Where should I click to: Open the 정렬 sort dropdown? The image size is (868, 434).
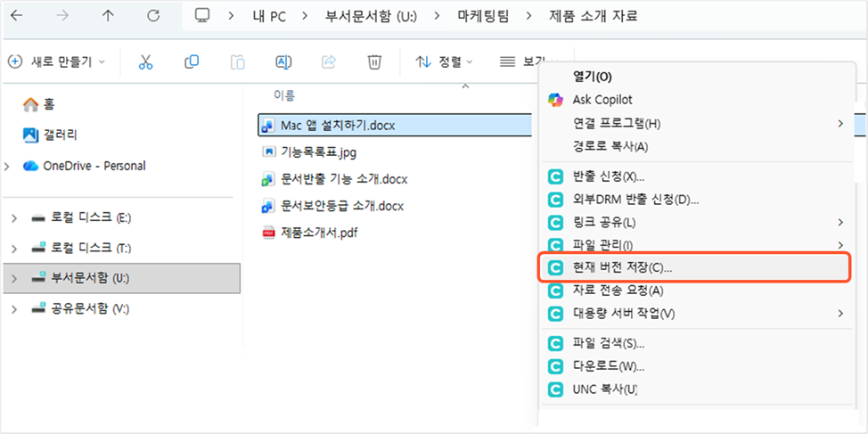(x=444, y=61)
